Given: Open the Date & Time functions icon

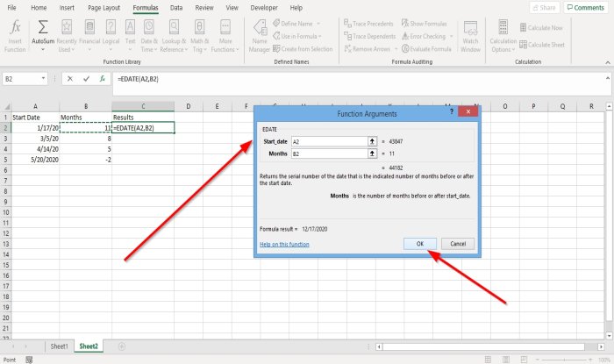Looking at the screenshot, I should [x=149, y=27].
